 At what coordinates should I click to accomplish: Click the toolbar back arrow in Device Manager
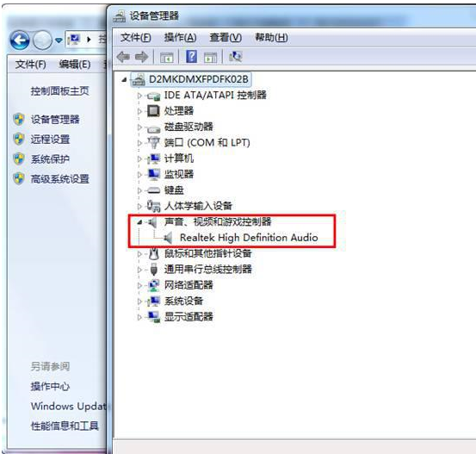[x=123, y=57]
